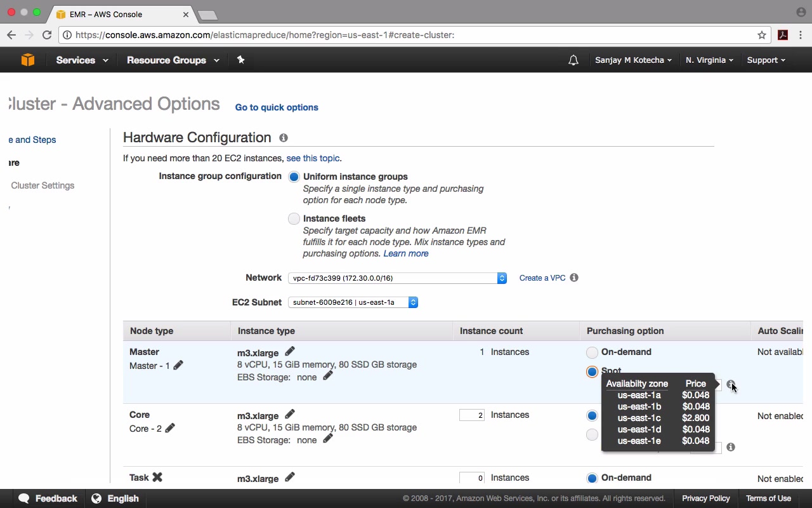Open the Privacy Policy link
The height and width of the screenshot is (508, 812).
[706, 498]
